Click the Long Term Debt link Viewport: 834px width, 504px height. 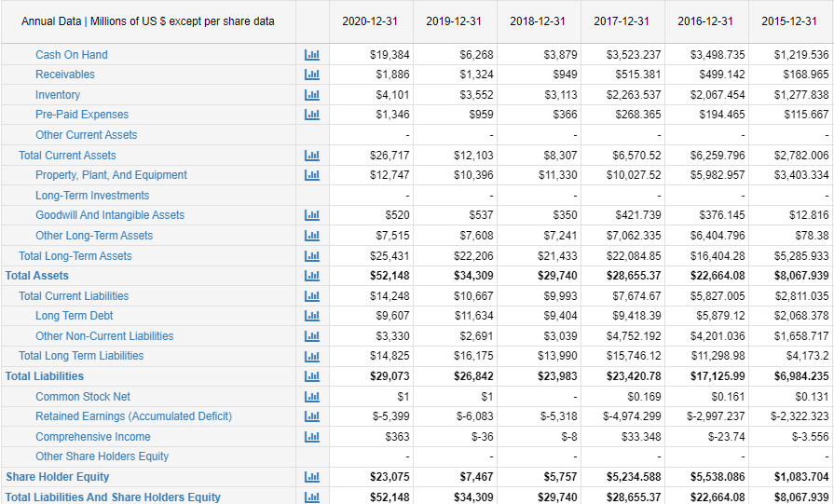pyautogui.click(x=74, y=316)
